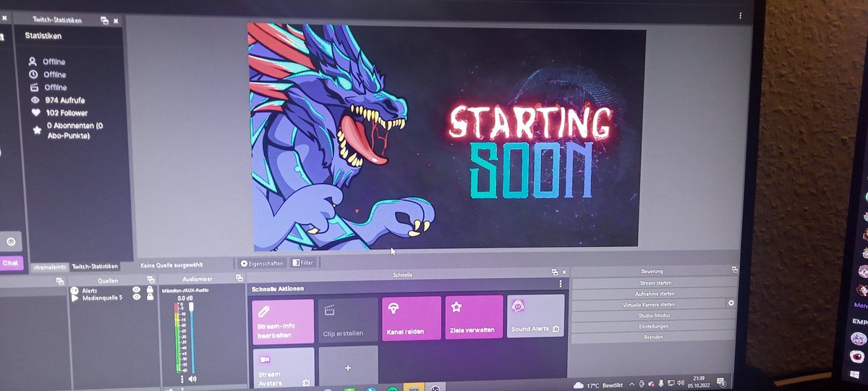Click Clip erstellen quick action tile
Image resolution: width=868 pixels, height=391 pixels.
(349, 319)
